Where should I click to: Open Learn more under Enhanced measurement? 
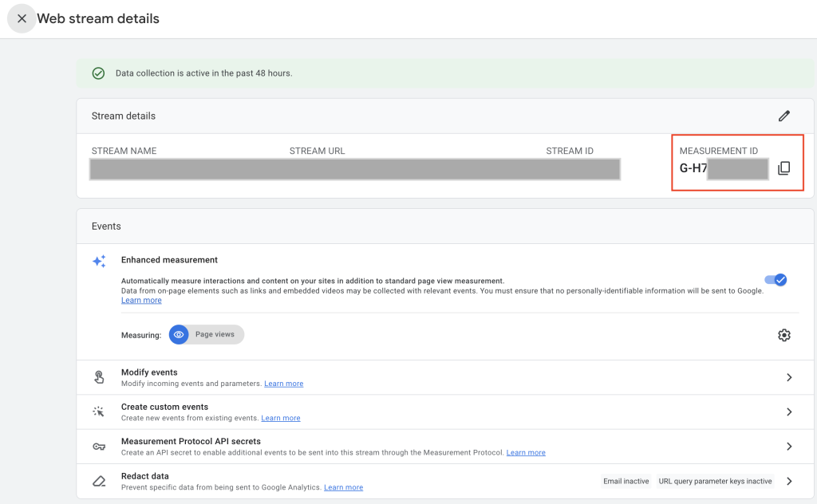[141, 301]
